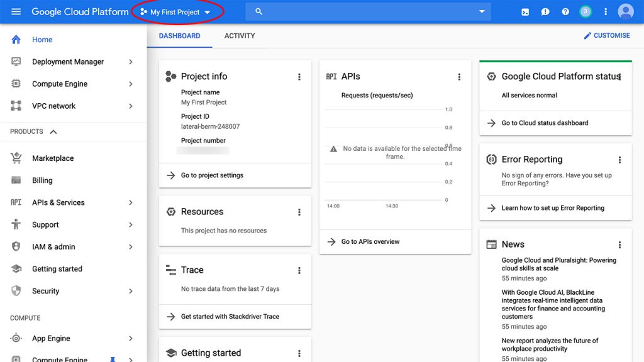Click the search magnifier icon
The image size is (644, 362).
tap(258, 11)
